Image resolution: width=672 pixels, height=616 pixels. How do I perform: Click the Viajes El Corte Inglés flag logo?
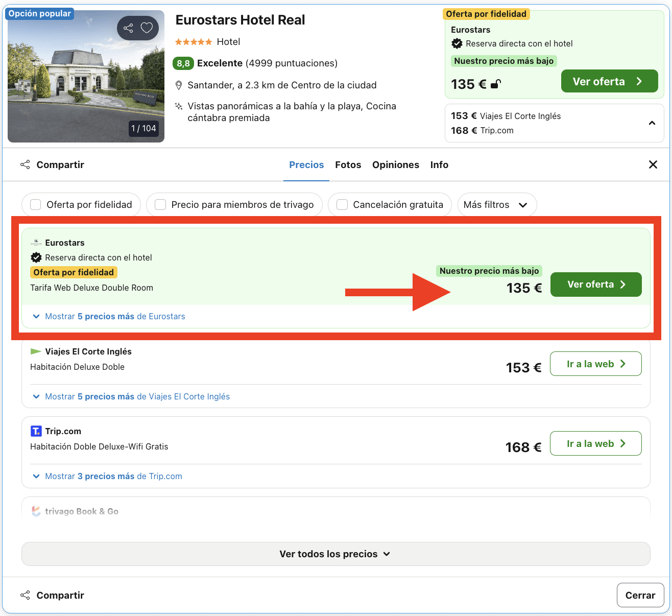point(36,351)
